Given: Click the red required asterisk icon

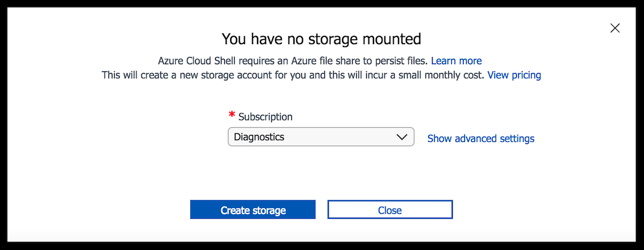Looking at the screenshot, I should pyautogui.click(x=232, y=116).
